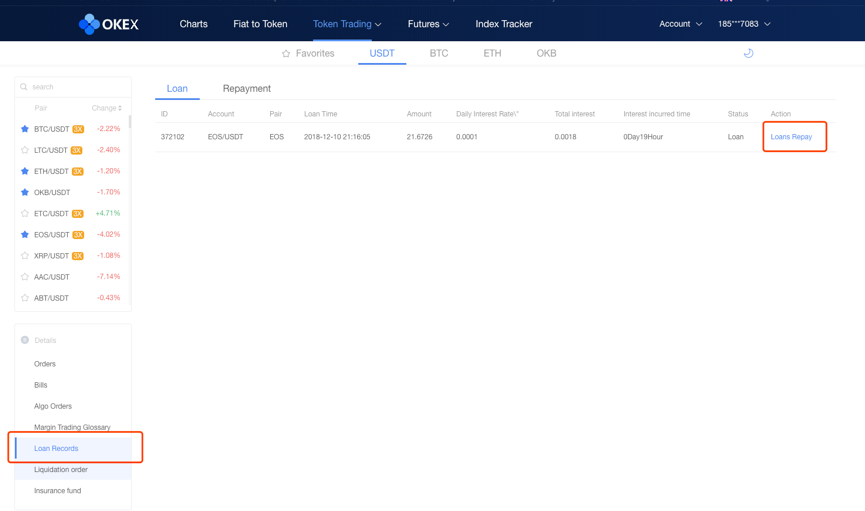Image resolution: width=865 pixels, height=511 pixels.
Task: Unfavorite ETH/USDT star
Action: [25, 171]
